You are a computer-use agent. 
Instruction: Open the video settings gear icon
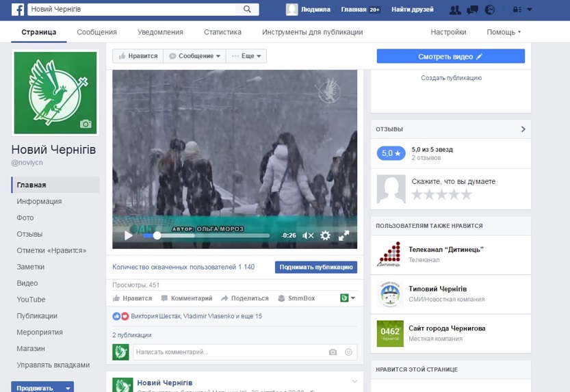click(325, 235)
